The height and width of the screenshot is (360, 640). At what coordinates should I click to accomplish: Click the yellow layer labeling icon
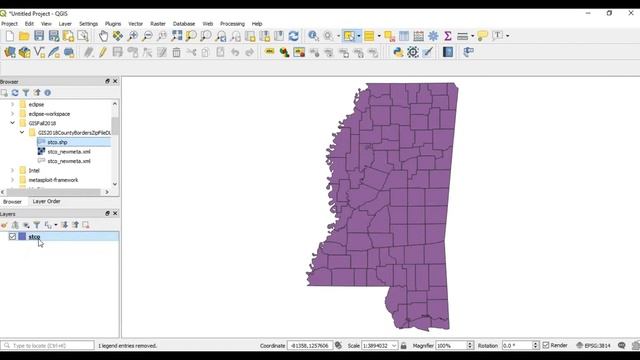click(x=269, y=52)
